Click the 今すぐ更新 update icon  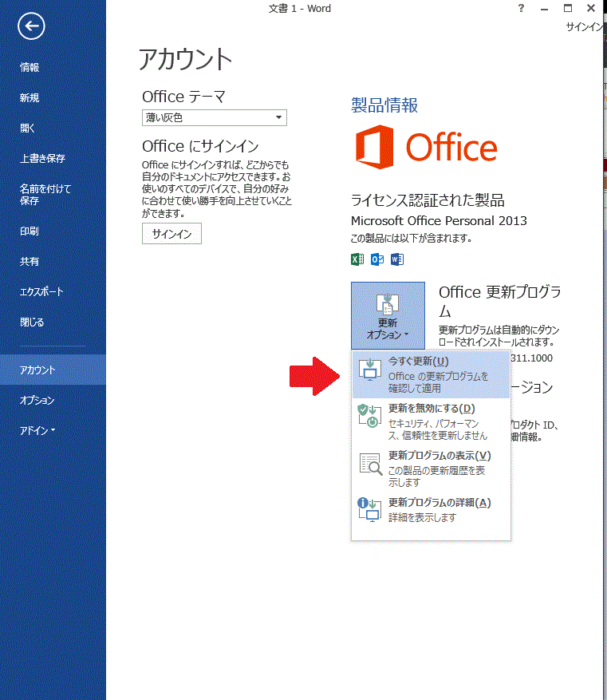point(370,370)
